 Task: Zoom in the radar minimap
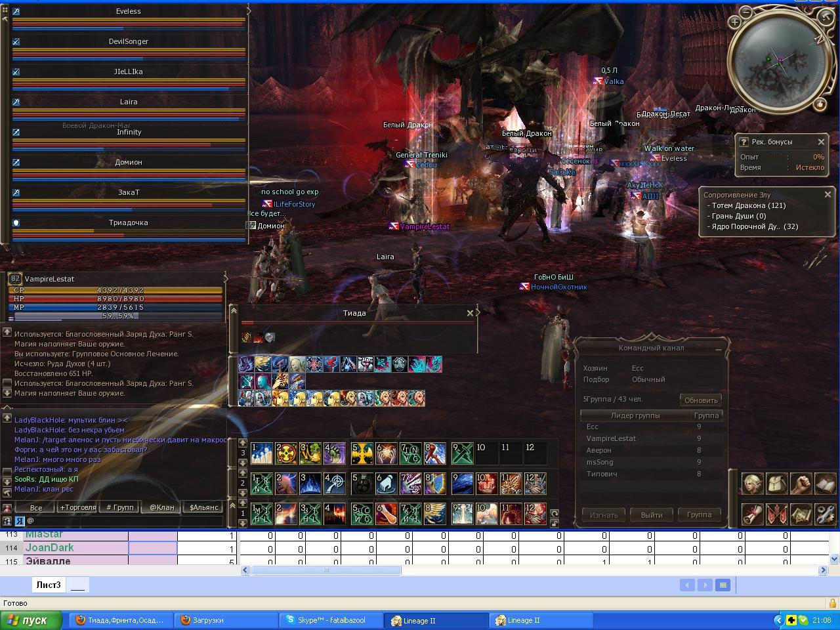734,22
